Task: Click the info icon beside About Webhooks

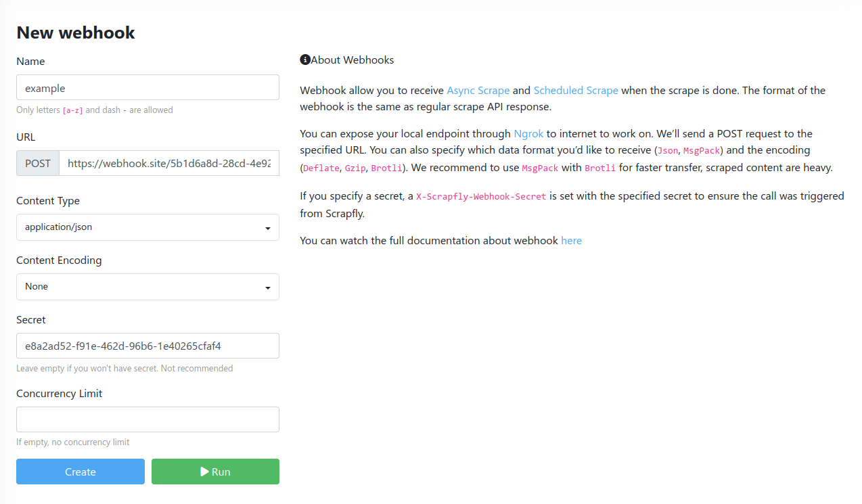Action: click(304, 60)
